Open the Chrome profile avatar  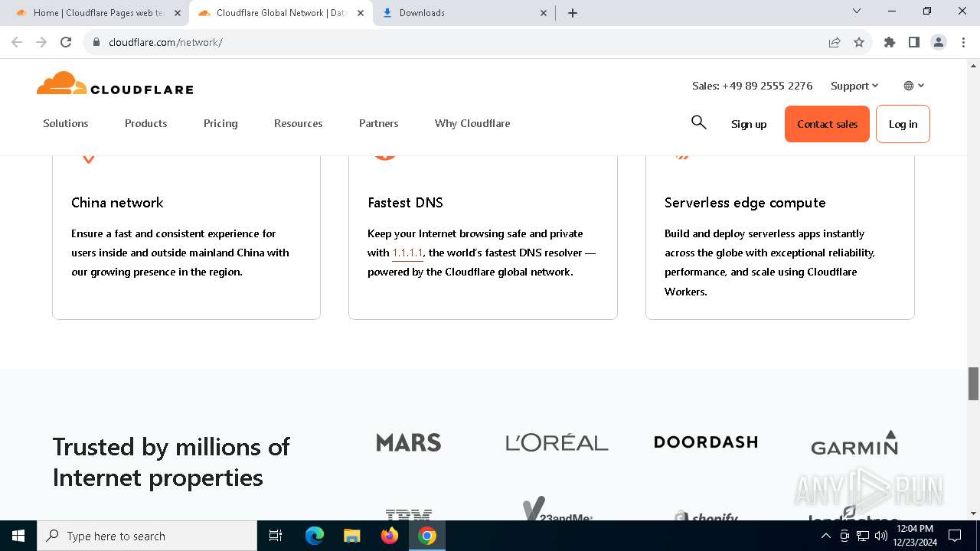[939, 42]
